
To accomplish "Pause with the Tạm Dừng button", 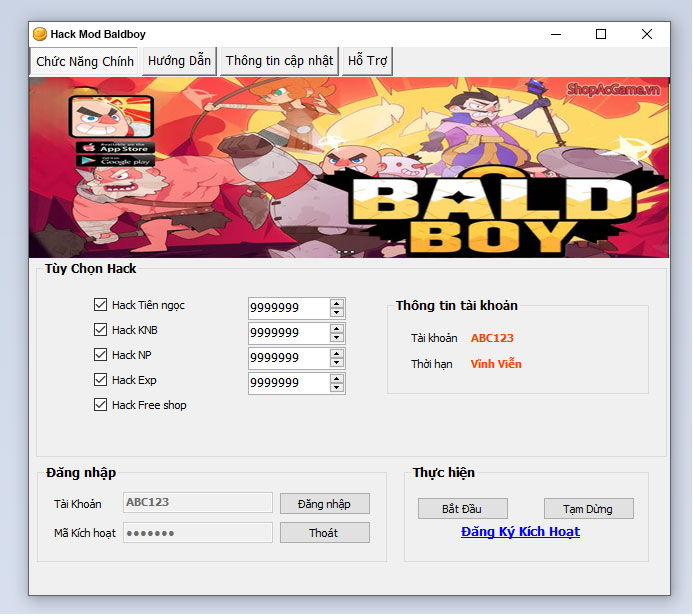I will point(589,509).
